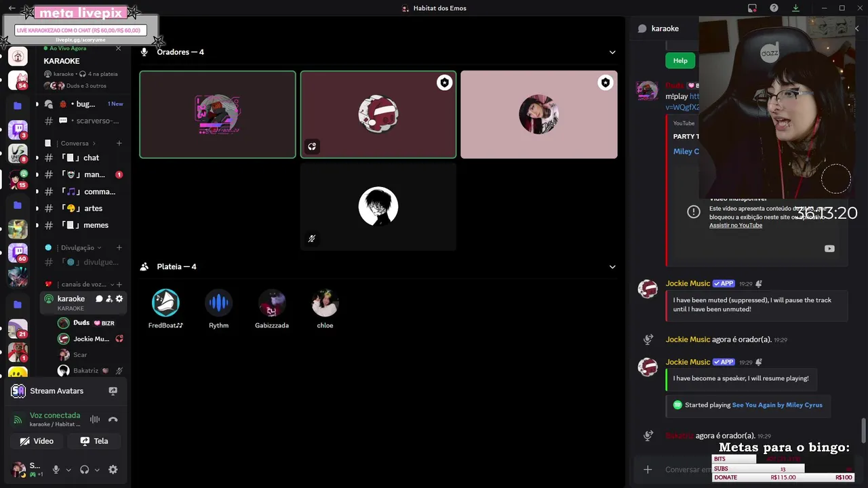
Task: Click moderator badge on Santa hat speaker tile
Action: tap(444, 83)
